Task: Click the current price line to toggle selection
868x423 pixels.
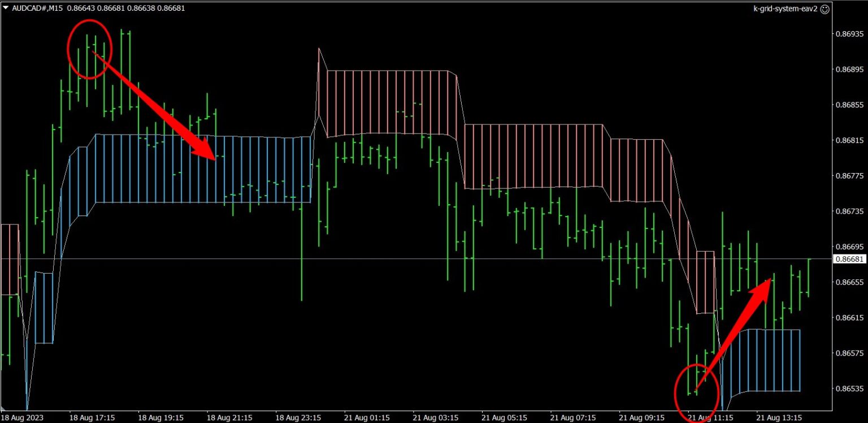Action: (396, 258)
